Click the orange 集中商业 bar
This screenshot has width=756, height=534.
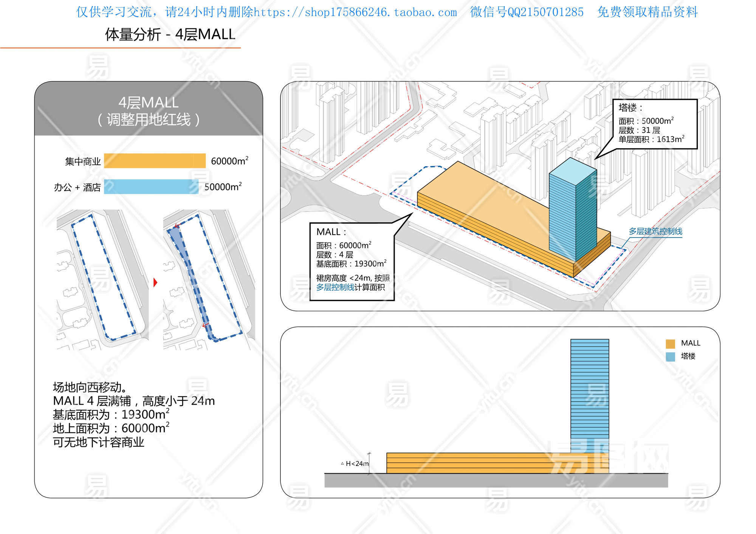tap(155, 161)
